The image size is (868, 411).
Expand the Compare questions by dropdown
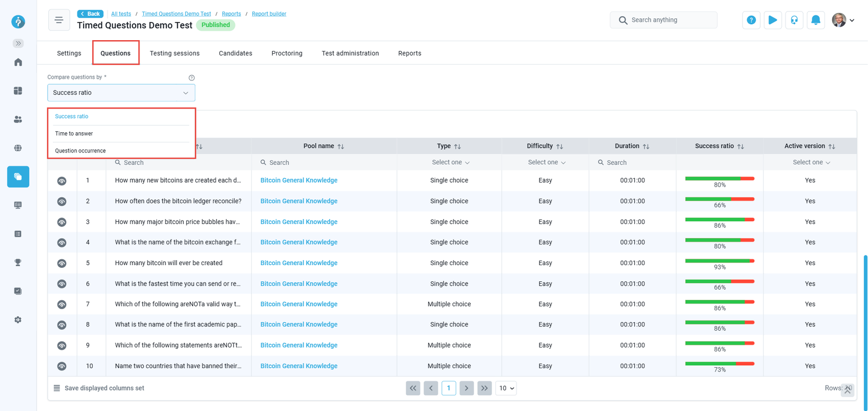(x=121, y=93)
